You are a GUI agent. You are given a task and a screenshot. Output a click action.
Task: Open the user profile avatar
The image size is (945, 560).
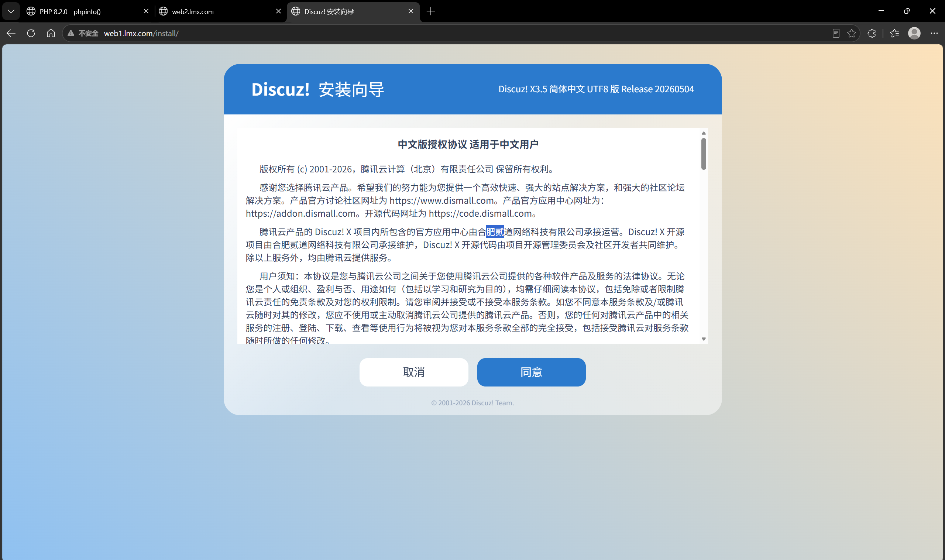(x=914, y=33)
